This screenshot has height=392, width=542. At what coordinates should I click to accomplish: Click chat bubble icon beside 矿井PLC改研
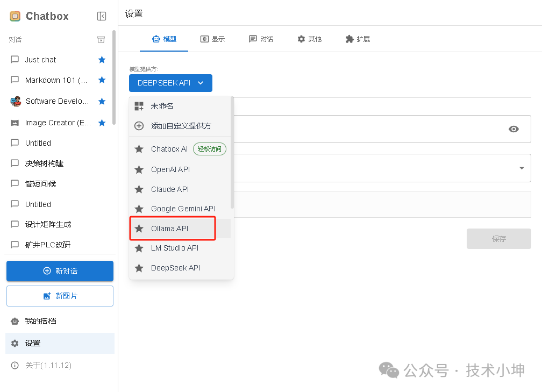(15, 245)
